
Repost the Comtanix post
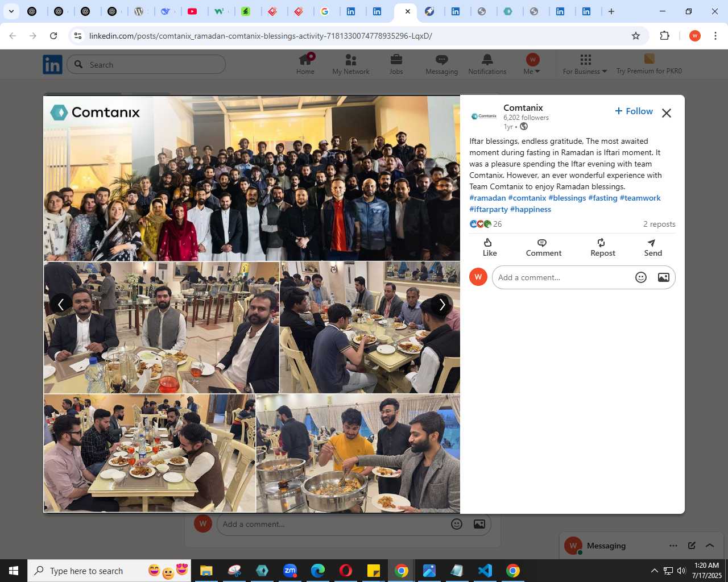point(603,248)
